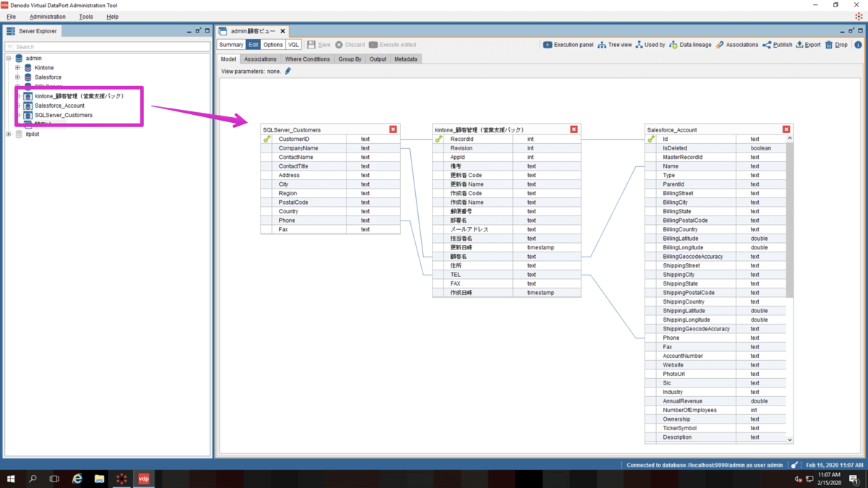Open taskbar search magnifier
The image size is (868, 488).
tap(33, 479)
